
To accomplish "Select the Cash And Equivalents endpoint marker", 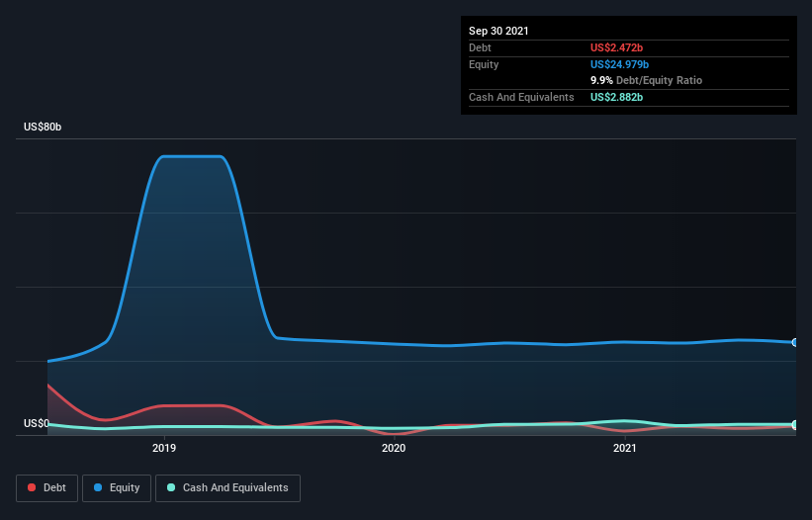I will coord(795,424).
